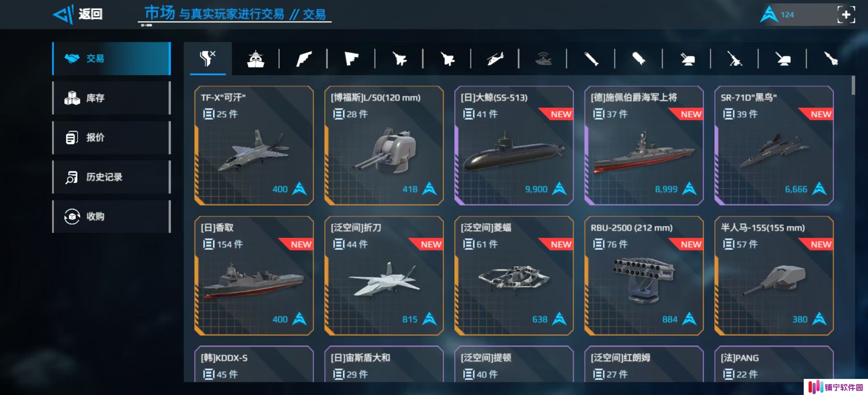Screen dimensions: 868x395
Task: Open the 库存 inventory tab
Action: [112, 98]
